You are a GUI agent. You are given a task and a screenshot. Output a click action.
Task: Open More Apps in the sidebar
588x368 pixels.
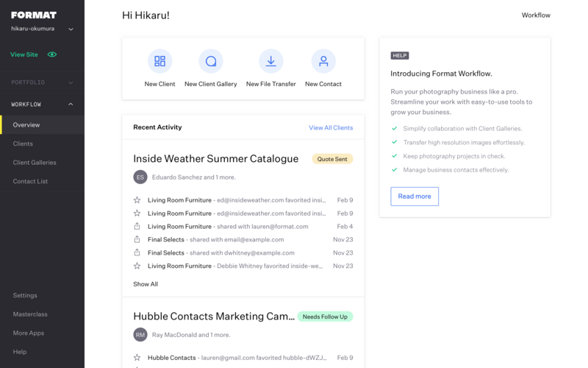tap(29, 333)
